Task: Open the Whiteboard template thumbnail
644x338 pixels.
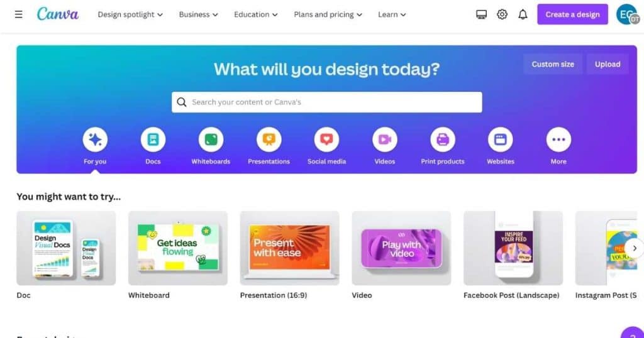Action: pyautogui.click(x=178, y=248)
